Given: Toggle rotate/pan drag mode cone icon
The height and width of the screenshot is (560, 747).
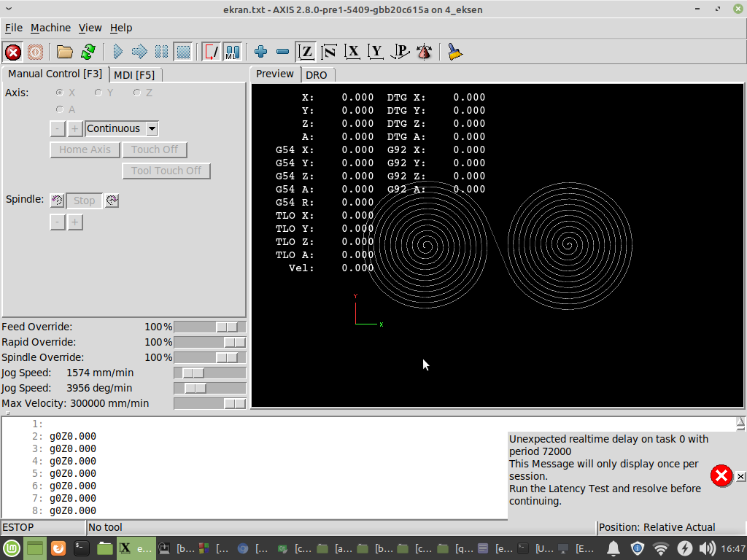Looking at the screenshot, I should [424, 52].
